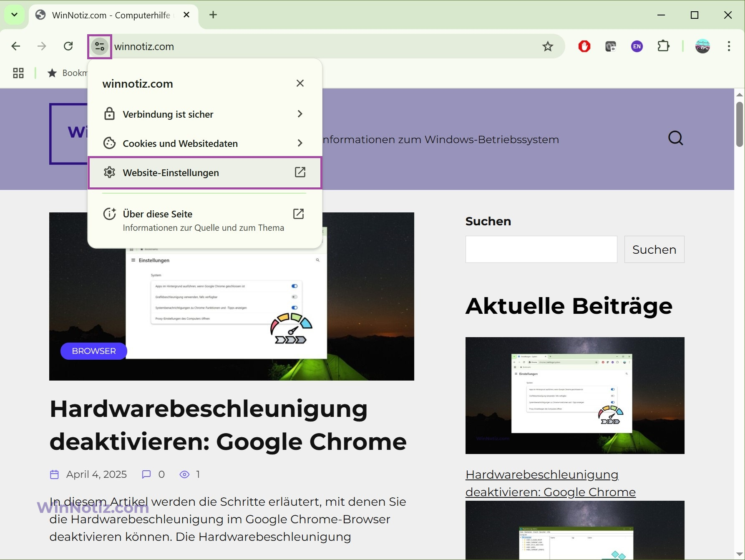Open Chrome's three-dot menu

click(x=729, y=46)
